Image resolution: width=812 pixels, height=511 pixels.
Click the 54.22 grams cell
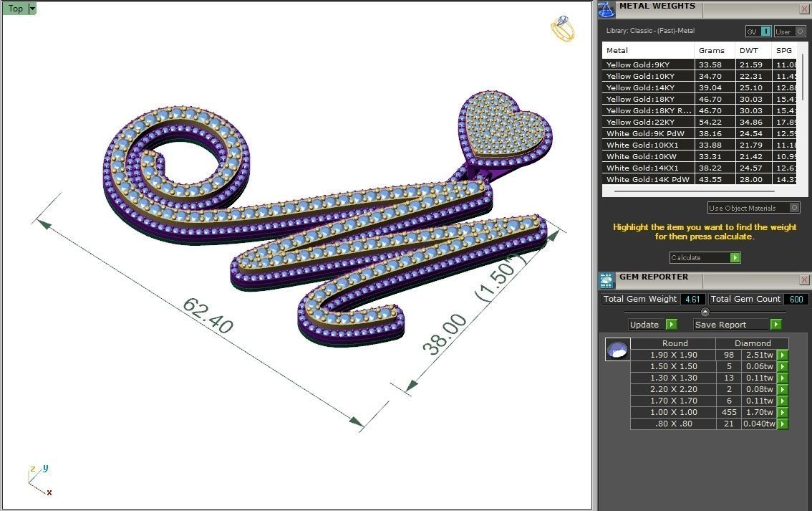[715, 122]
